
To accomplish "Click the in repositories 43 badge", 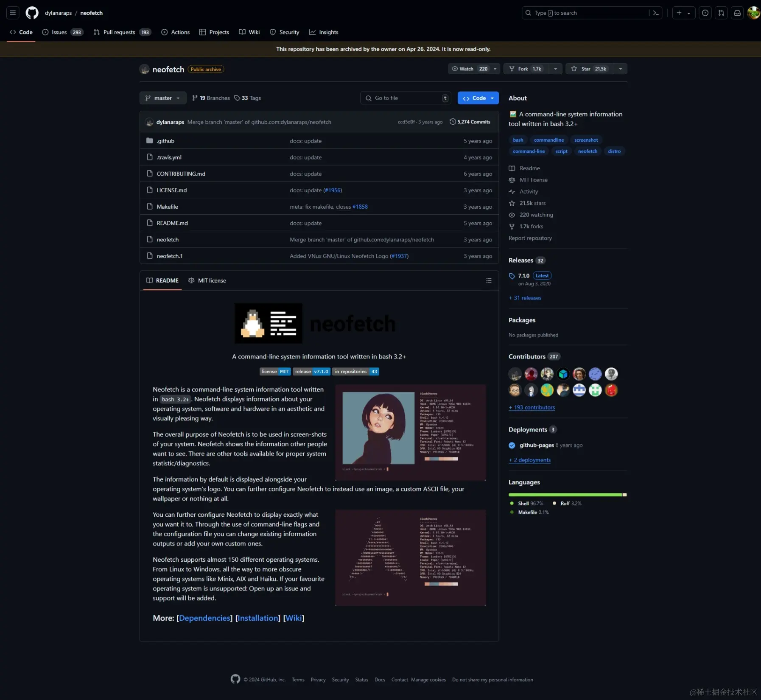I will pyautogui.click(x=355, y=372).
